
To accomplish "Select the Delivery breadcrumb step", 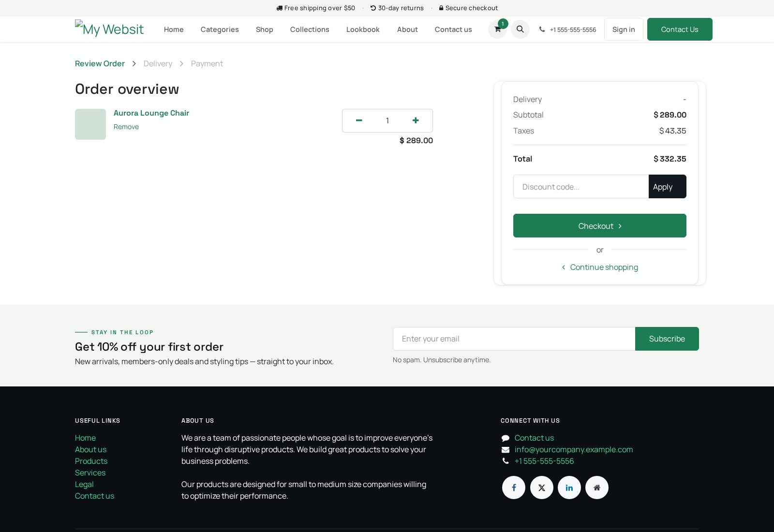I will 158,63.
